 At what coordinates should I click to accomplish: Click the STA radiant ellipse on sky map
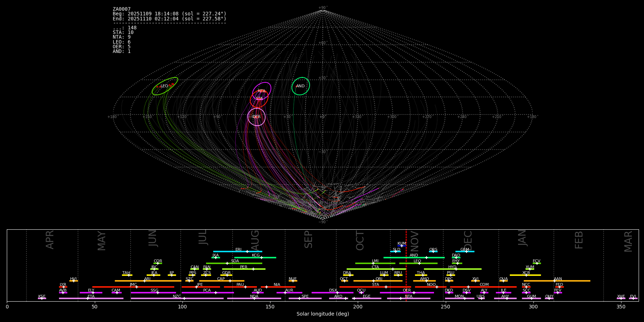259,99
